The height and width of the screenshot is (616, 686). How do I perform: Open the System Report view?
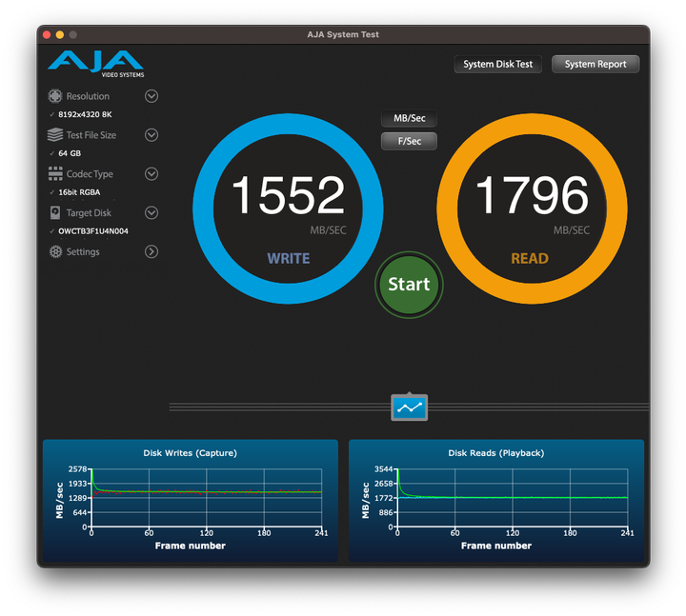click(595, 65)
